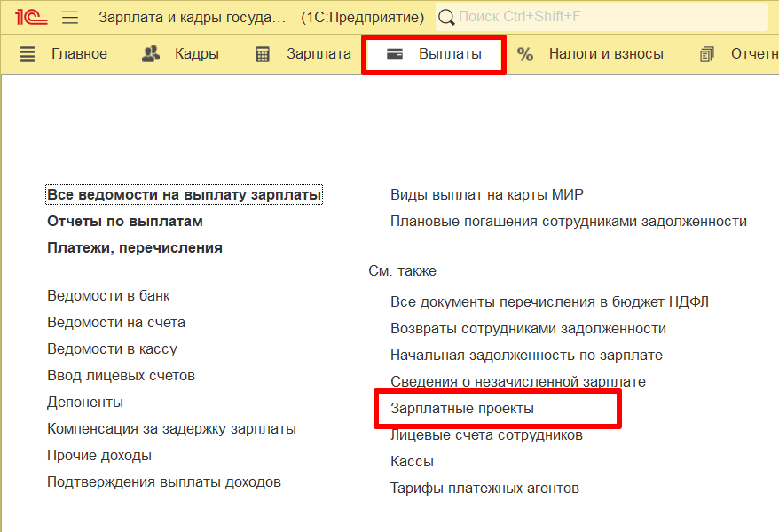Image resolution: width=779 pixels, height=532 pixels.
Task: Click the Зарплата calculator icon
Action: (263, 54)
